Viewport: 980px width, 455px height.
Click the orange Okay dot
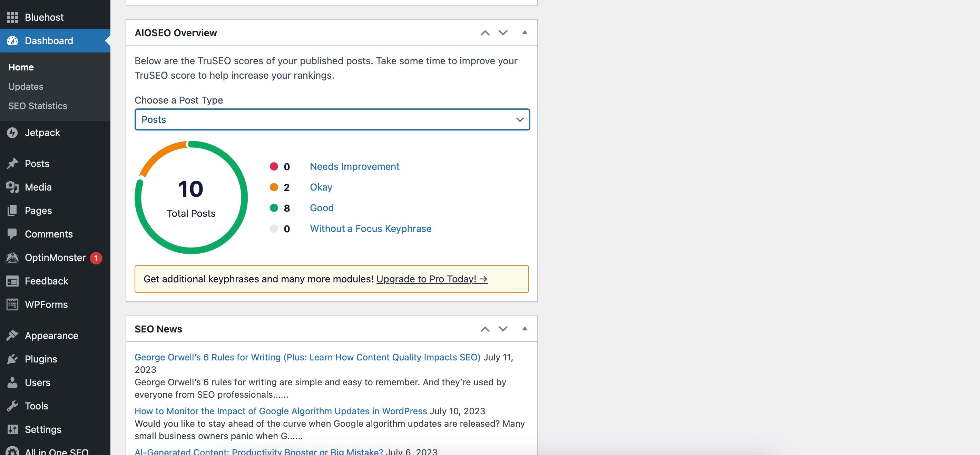point(274,187)
